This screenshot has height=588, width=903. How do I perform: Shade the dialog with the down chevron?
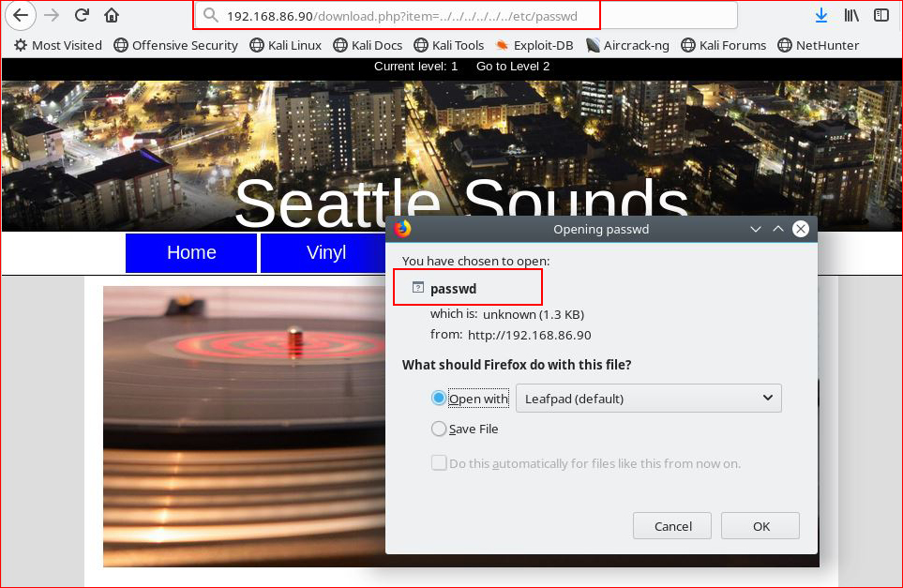pos(756,229)
